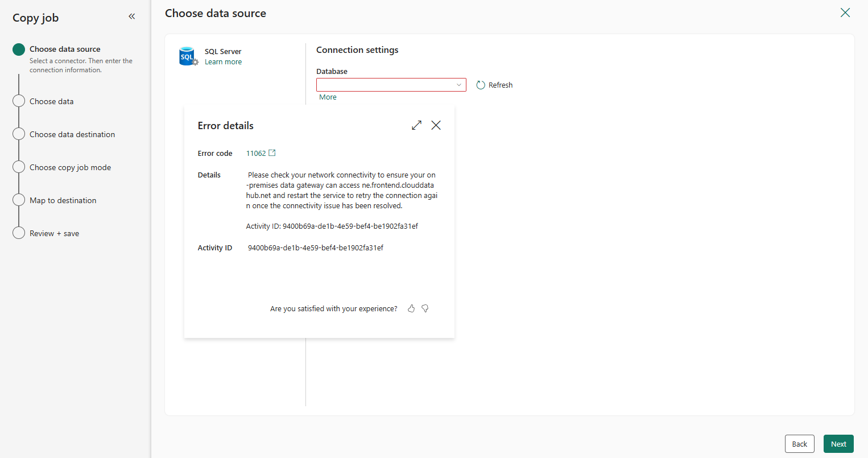The image size is (868, 458).
Task: Go to Review + save step
Action: click(54, 233)
